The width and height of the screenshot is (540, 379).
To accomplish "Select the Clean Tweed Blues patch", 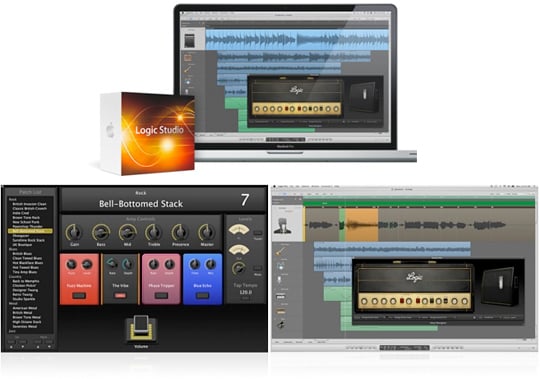I will point(27,258).
